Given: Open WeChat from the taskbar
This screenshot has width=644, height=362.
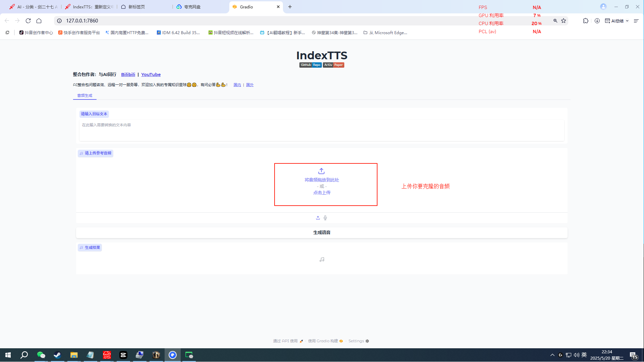Looking at the screenshot, I should (41, 355).
